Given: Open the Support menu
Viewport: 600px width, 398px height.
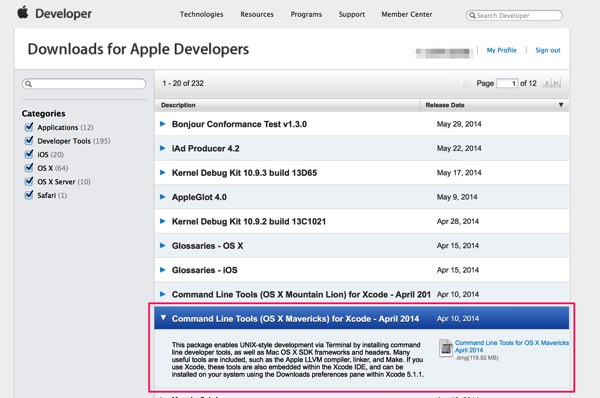Looking at the screenshot, I should (352, 14).
